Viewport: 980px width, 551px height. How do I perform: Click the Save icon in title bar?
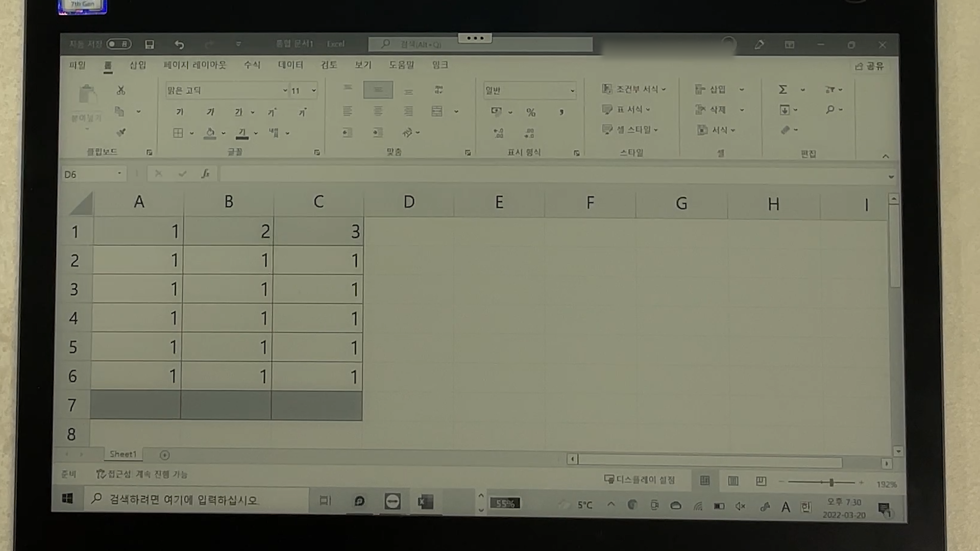point(150,45)
